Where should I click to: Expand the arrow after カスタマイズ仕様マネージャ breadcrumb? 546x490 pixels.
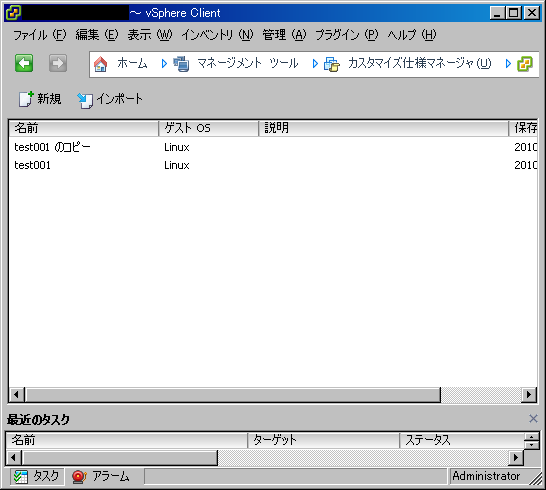click(x=508, y=63)
